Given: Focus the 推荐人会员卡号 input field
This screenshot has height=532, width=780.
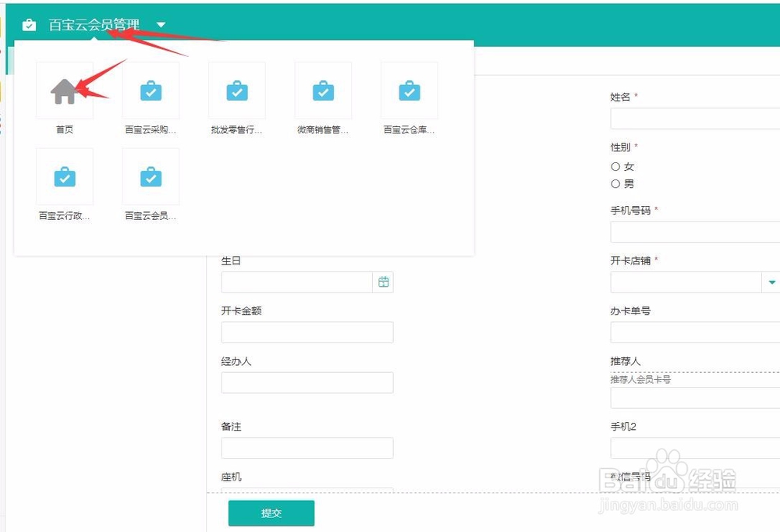Looking at the screenshot, I should pyautogui.click(x=695, y=398).
